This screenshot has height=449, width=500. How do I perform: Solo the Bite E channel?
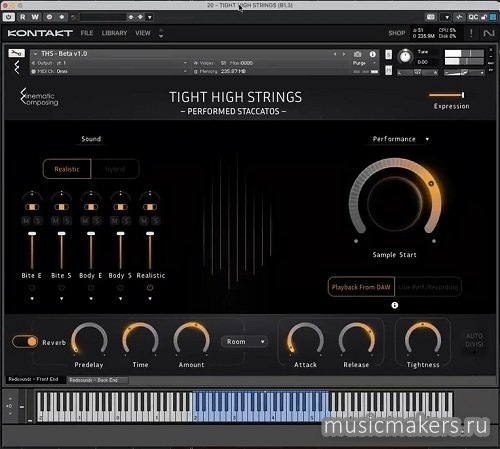coord(38,220)
